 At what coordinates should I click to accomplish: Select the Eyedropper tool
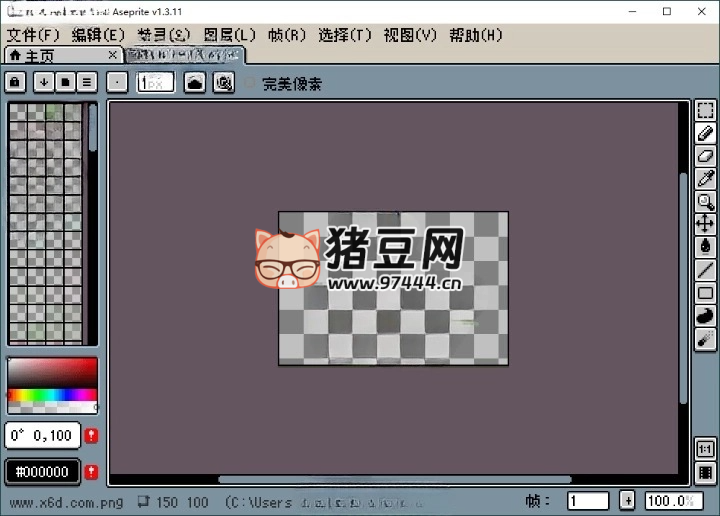coord(705,179)
